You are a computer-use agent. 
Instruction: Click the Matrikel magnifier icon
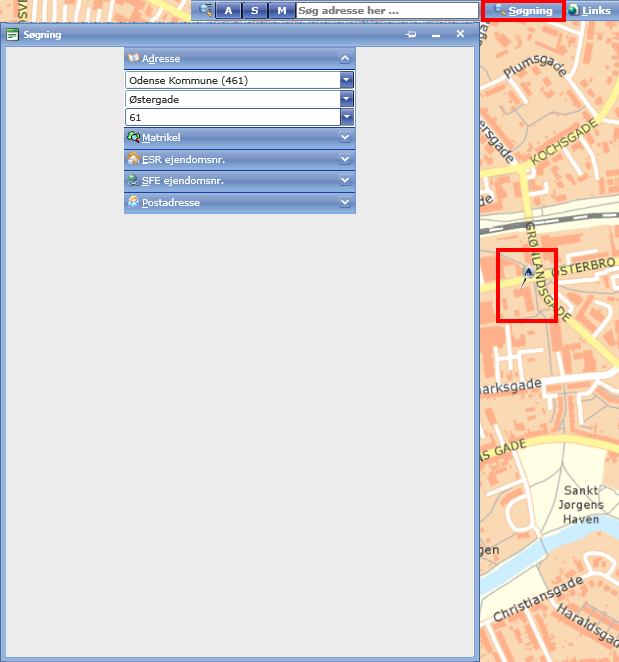(x=133, y=137)
